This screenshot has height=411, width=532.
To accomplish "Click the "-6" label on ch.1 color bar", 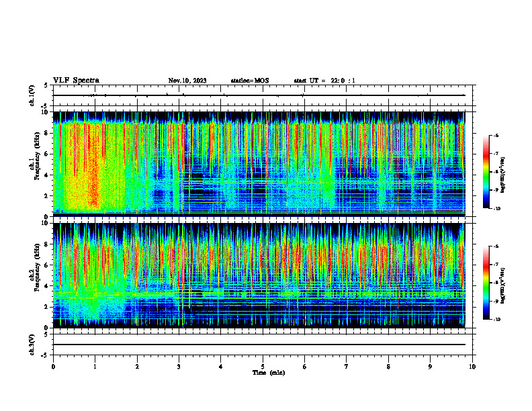I will click(496, 136).
